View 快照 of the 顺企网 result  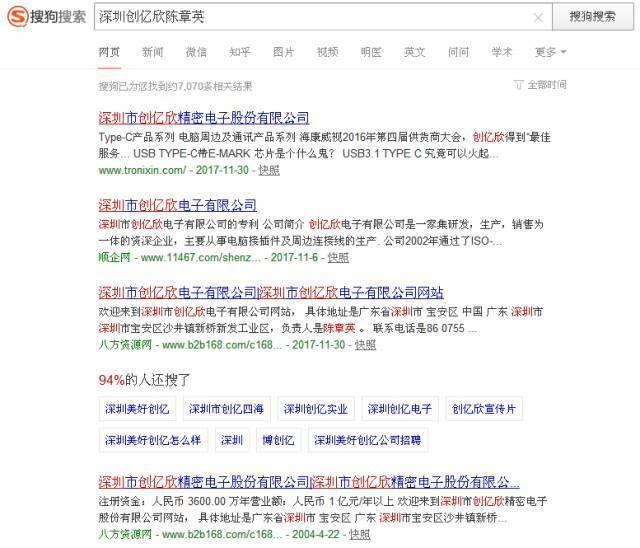click(x=338, y=257)
